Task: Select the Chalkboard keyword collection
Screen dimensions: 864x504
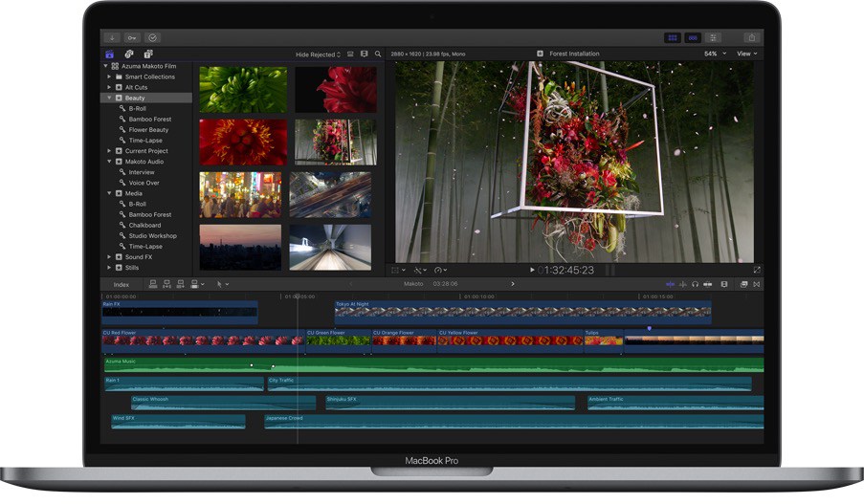Action: click(144, 226)
